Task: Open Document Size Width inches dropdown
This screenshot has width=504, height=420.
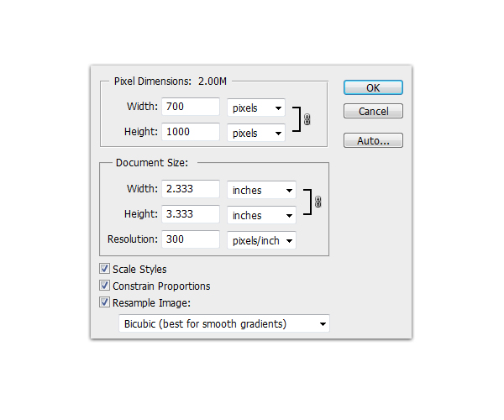Action: [261, 190]
